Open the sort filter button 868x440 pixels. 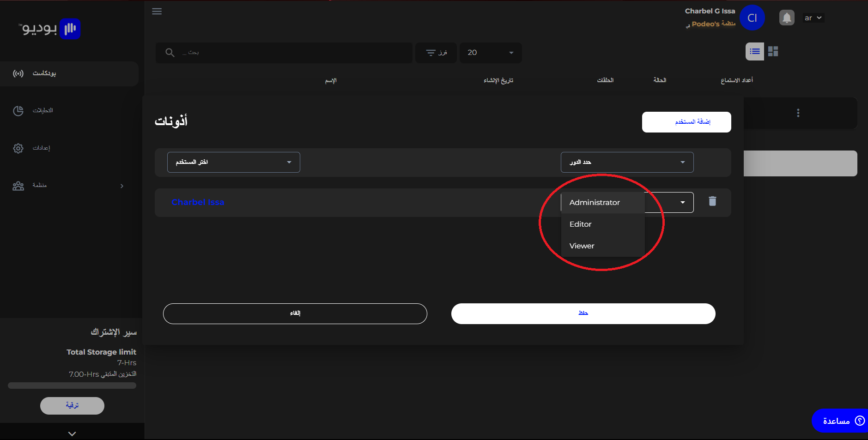(436, 53)
